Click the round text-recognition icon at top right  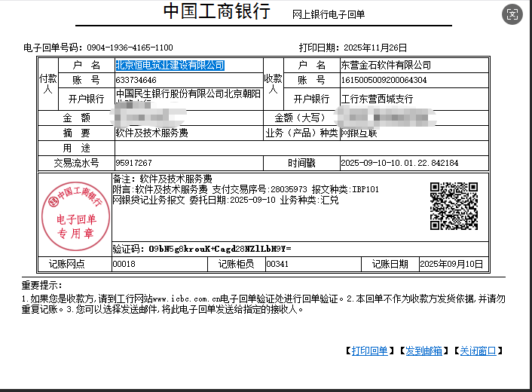512,14
